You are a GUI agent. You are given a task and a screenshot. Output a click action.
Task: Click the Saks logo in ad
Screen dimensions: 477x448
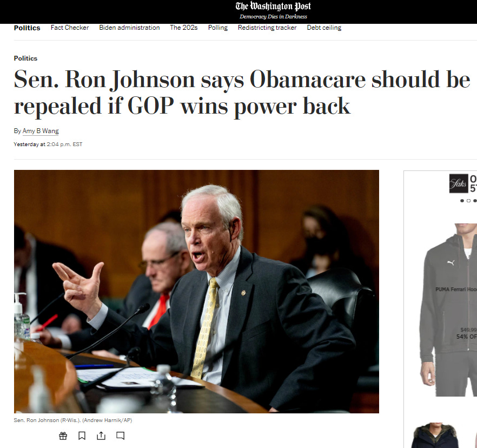(459, 183)
